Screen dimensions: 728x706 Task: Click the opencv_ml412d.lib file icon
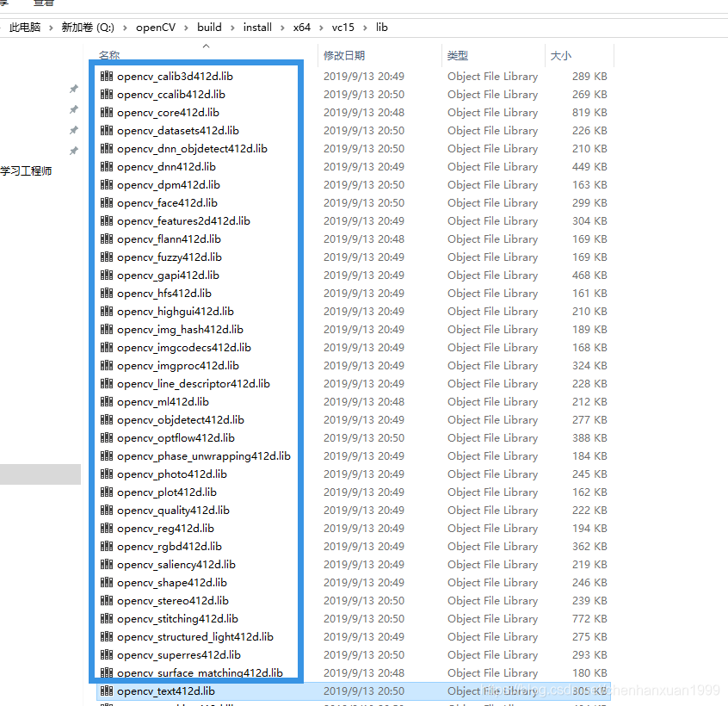coord(107,402)
